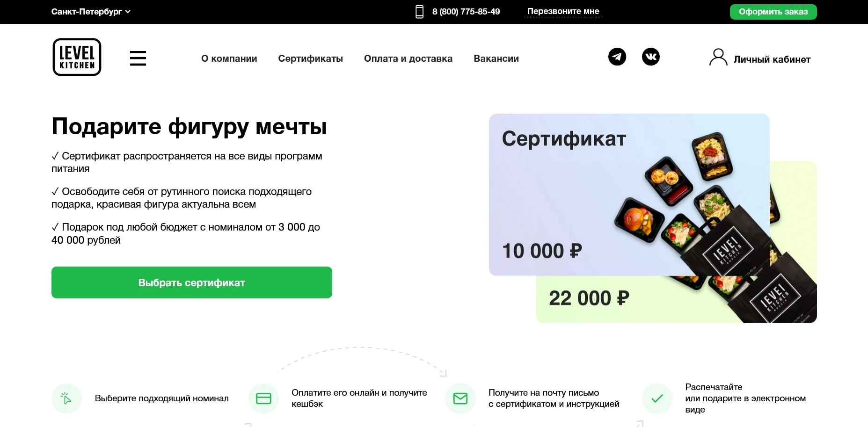This screenshot has height=427, width=868.
Task: Open the 'Вакансии' menu item
Action: (x=496, y=58)
